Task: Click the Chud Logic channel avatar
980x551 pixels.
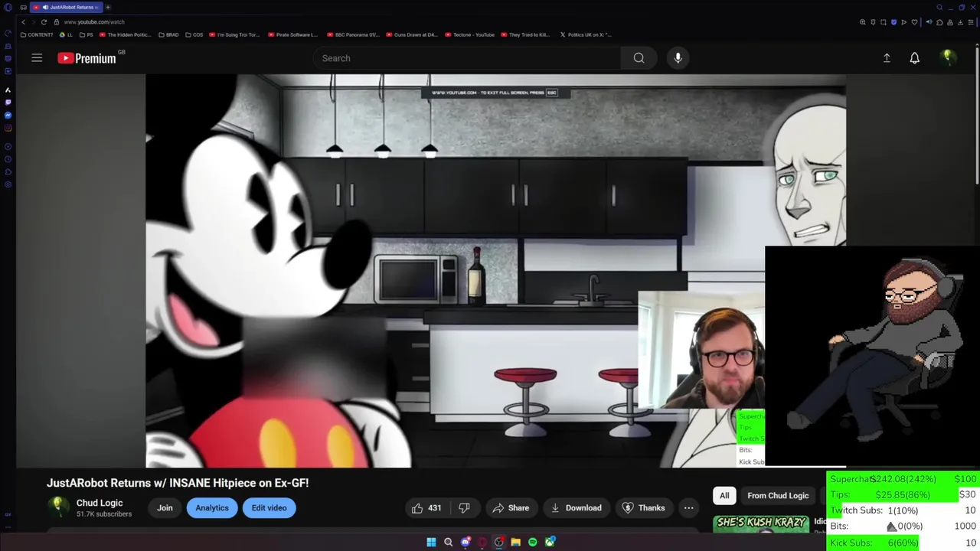Action: 58,507
